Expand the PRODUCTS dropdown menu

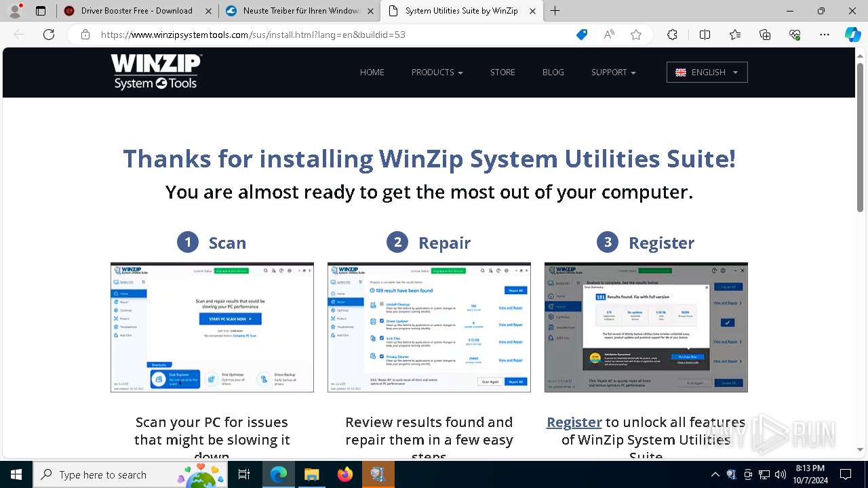tap(437, 73)
